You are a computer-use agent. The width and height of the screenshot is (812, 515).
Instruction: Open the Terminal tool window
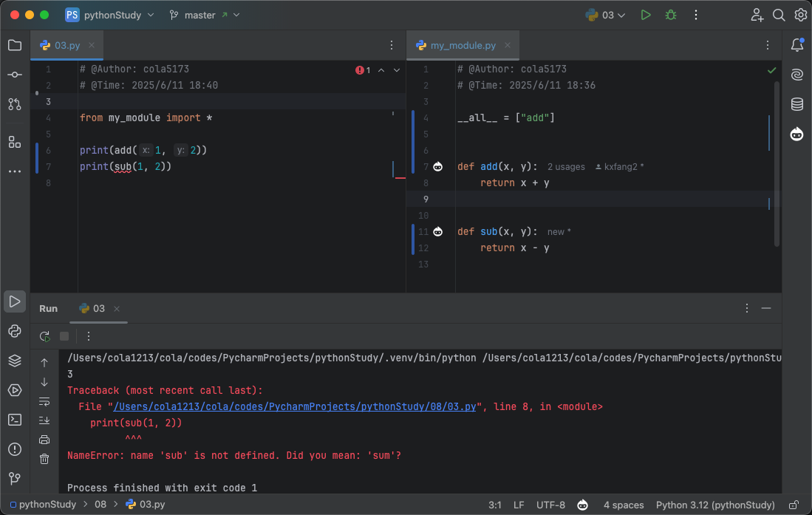(x=15, y=420)
